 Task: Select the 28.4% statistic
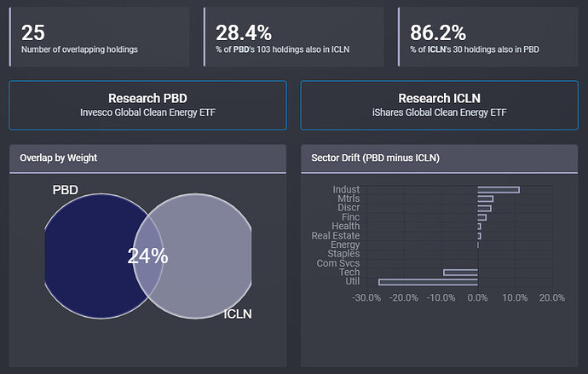244,32
